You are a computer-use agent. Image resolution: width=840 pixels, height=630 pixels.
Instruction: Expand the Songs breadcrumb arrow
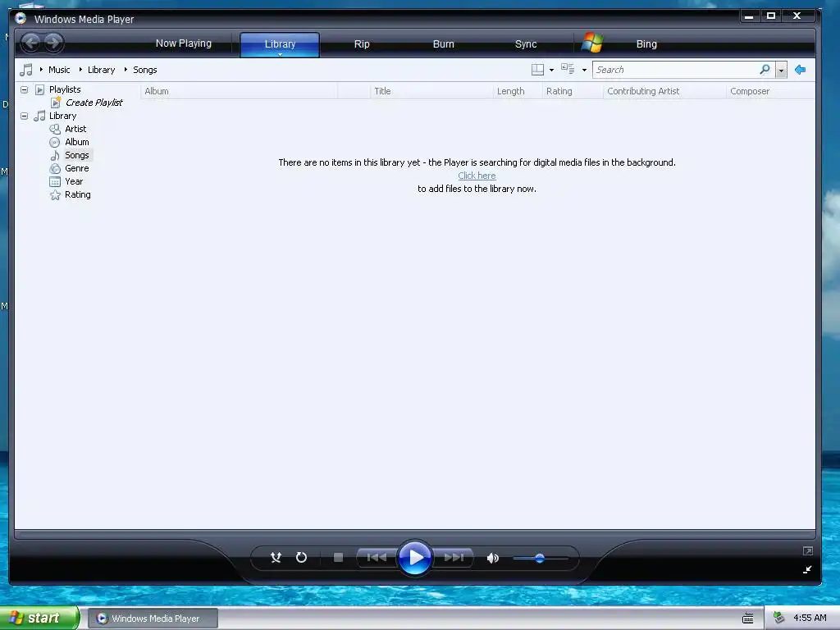click(x=126, y=70)
